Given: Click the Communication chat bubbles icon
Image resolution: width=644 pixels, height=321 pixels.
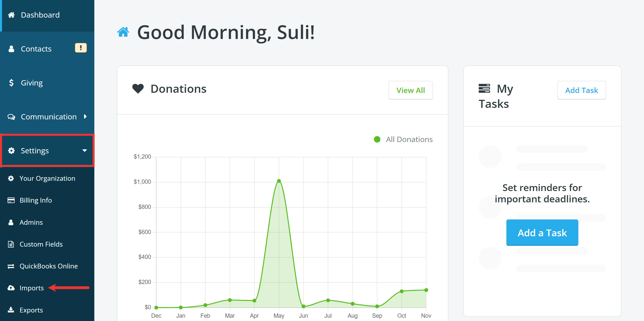Looking at the screenshot, I should coord(11,117).
